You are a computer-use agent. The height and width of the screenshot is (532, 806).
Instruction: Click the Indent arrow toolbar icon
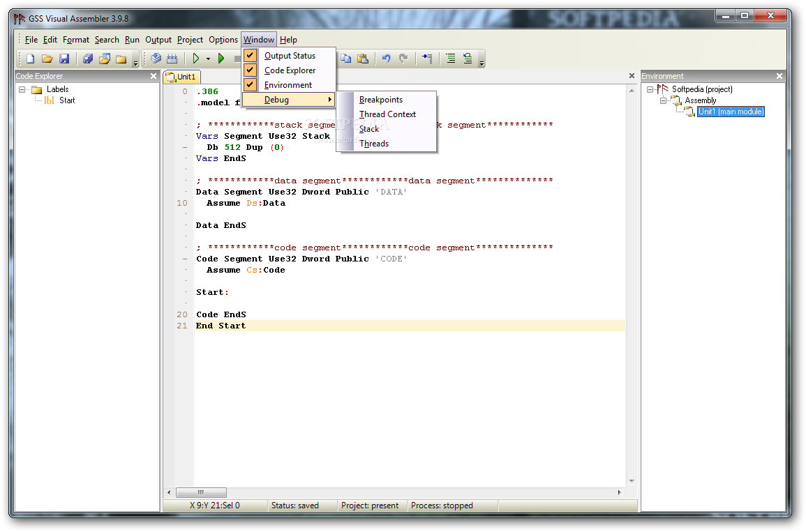click(x=427, y=59)
